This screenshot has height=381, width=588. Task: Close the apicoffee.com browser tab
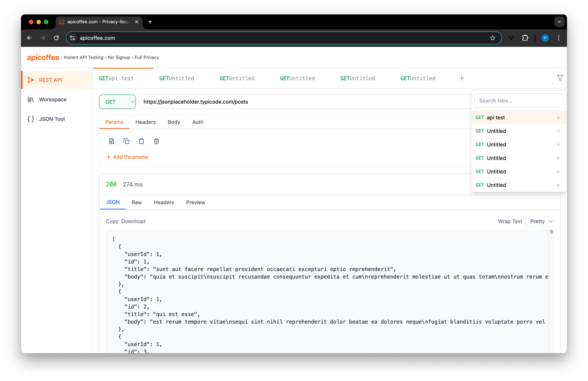point(137,22)
